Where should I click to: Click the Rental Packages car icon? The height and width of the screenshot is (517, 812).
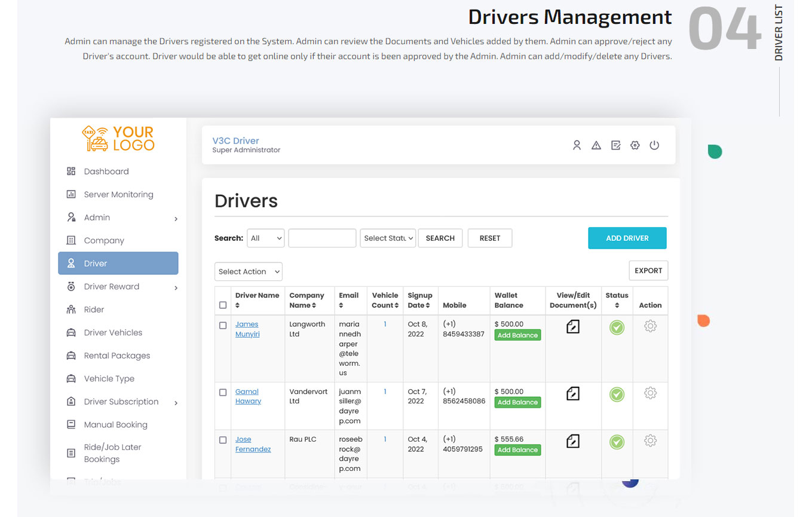71,356
